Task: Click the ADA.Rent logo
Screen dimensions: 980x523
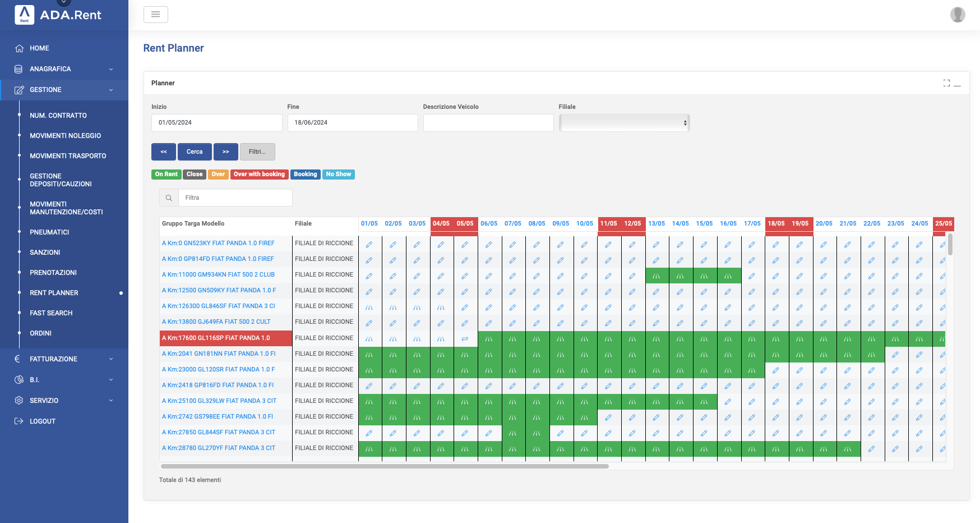Action: point(58,15)
